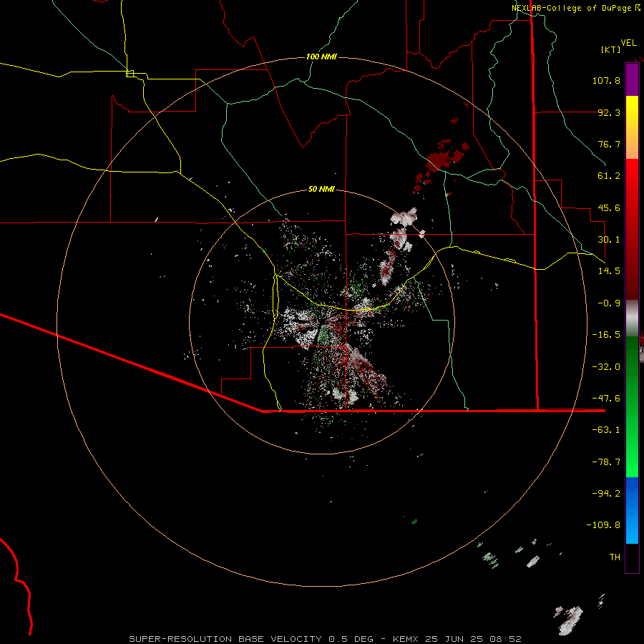Click the -16.5 velocity scale value
This screenshot has height=644, width=644.
[x=606, y=335]
